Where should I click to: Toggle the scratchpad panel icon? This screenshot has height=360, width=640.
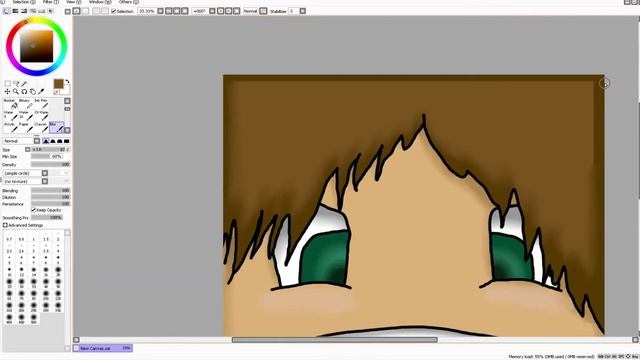tap(51, 11)
